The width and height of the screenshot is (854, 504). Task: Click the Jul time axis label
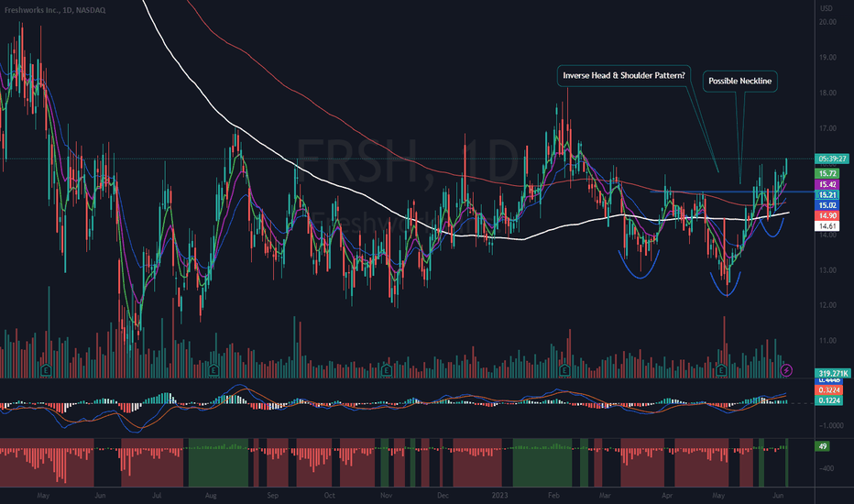tap(157, 496)
